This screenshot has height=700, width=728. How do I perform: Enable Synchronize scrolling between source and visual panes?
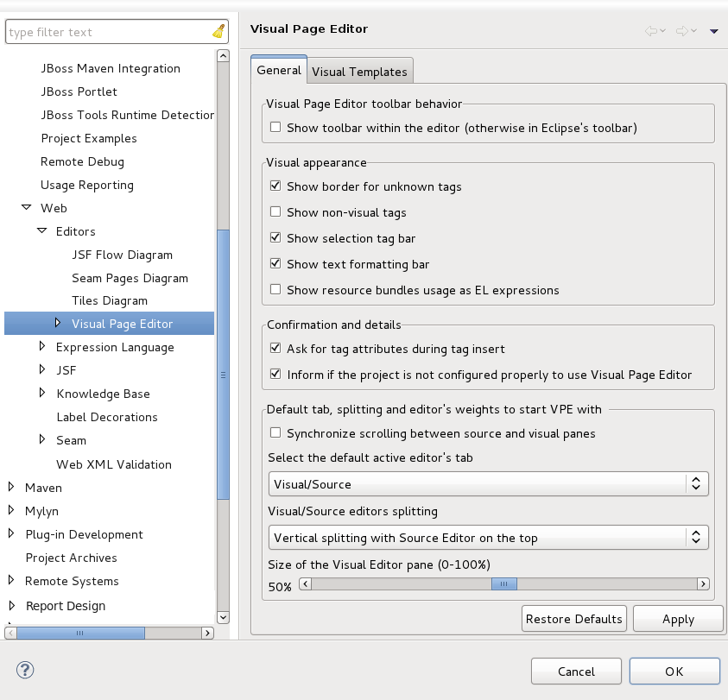[x=275, y=433]
